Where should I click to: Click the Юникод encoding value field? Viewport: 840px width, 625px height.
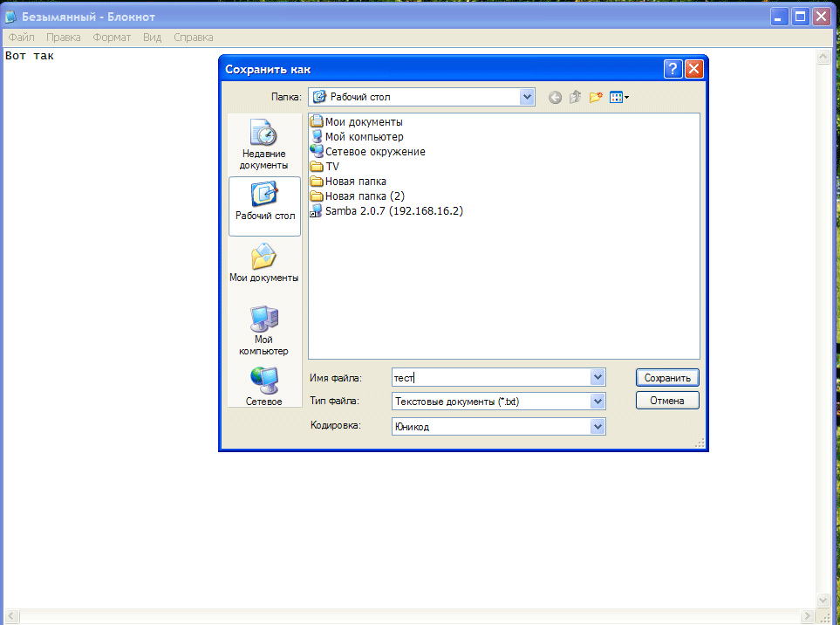(491, 427)
